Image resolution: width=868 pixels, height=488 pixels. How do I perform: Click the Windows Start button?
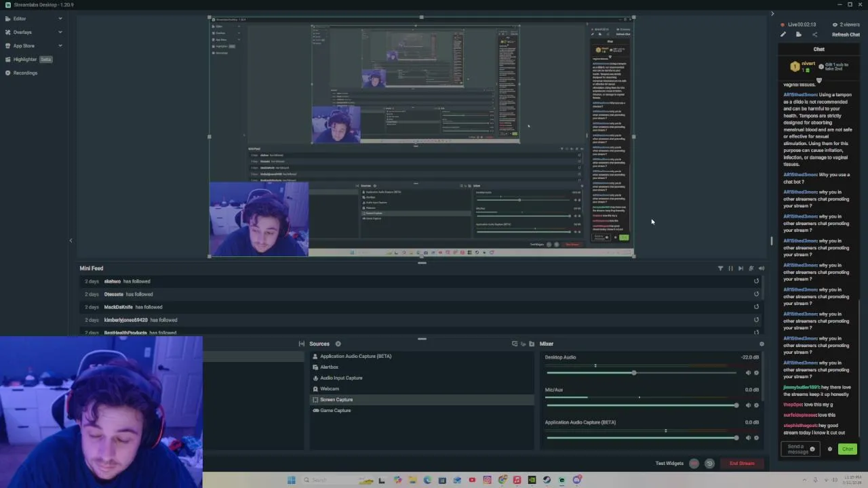click(292, 480)
